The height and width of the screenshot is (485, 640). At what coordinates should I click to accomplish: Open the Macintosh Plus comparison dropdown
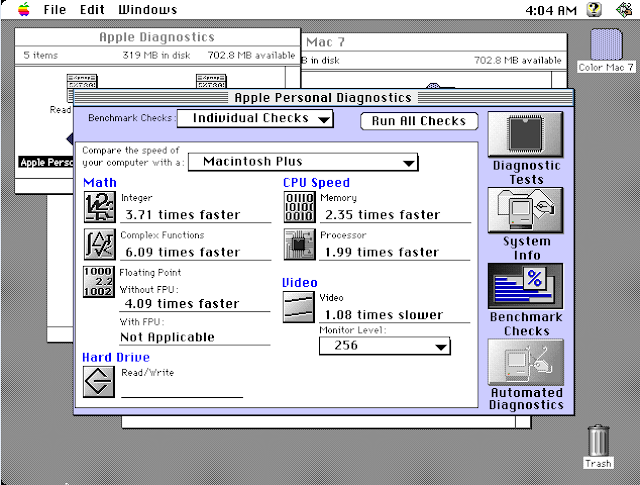(303, 162)
